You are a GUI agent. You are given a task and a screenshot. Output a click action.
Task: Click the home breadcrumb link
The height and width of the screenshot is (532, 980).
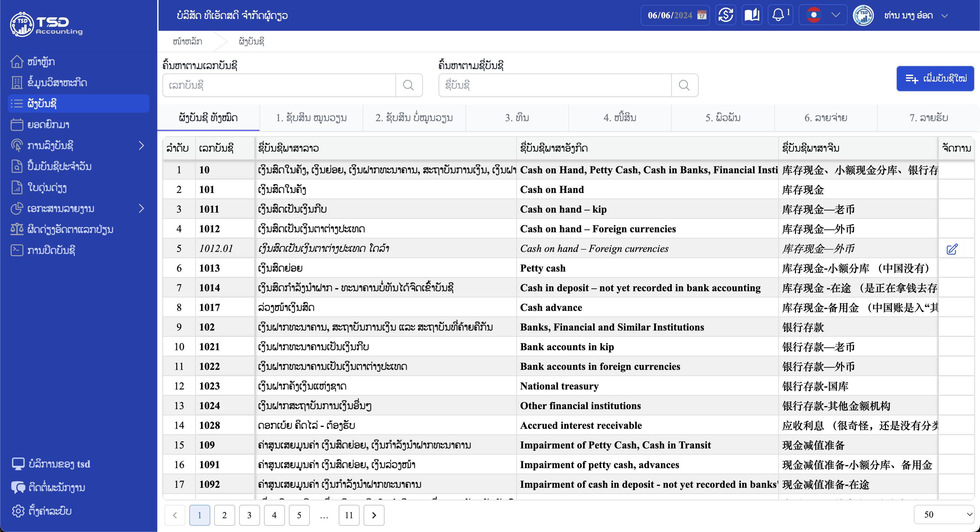click(x=188, y=41)
